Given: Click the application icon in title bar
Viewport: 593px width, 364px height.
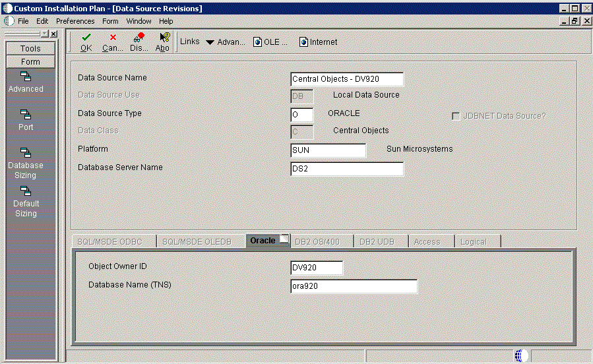Looking at the screenshot, I should 7,9.
